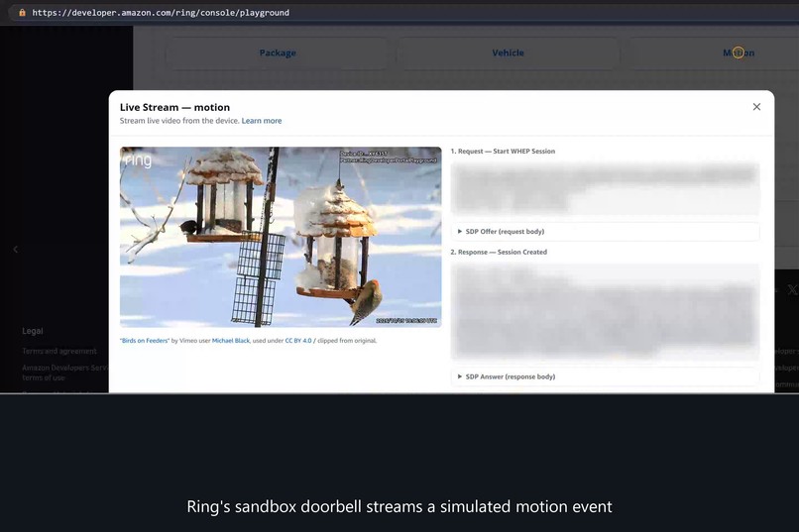Click the Ring logo on video
Viewport: 799px width, 532px height.
pyautogui.click(x=138, y=160)
